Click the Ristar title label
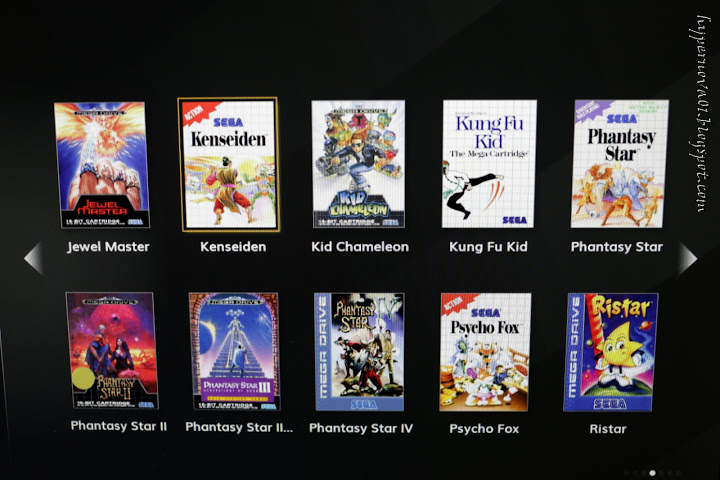Image resolution: width=720 pixels, height=480 pixels. (608, 429)
